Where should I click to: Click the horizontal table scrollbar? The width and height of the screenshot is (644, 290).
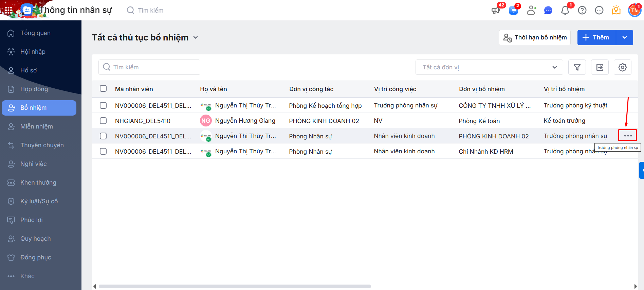pos(234,286)
